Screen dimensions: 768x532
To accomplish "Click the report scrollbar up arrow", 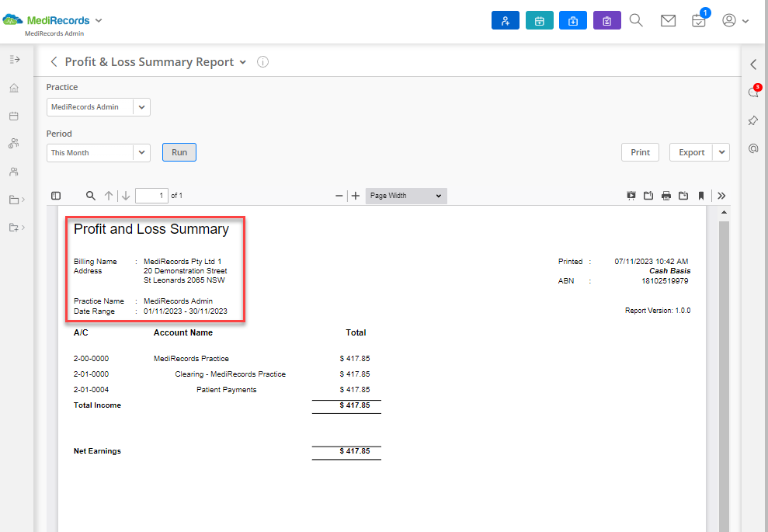I will point(724,213).
